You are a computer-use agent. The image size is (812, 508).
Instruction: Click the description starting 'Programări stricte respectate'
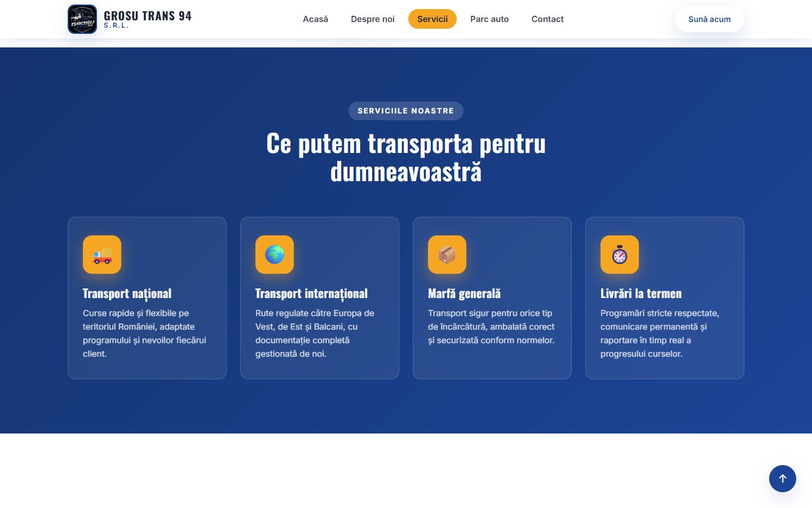pyautogui.click(x=660, y=334)
